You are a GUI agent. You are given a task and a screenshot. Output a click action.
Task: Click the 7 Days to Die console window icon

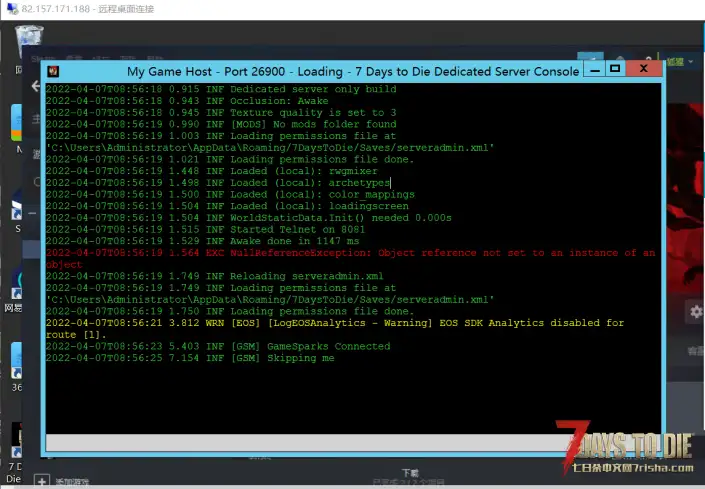coord(53,71)
